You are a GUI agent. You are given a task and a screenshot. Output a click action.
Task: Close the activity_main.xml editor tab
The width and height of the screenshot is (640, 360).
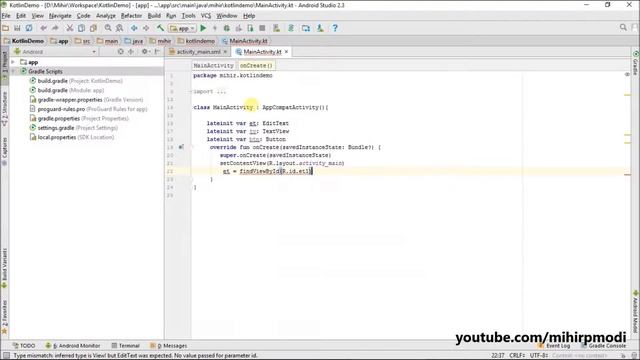(225, 52)
